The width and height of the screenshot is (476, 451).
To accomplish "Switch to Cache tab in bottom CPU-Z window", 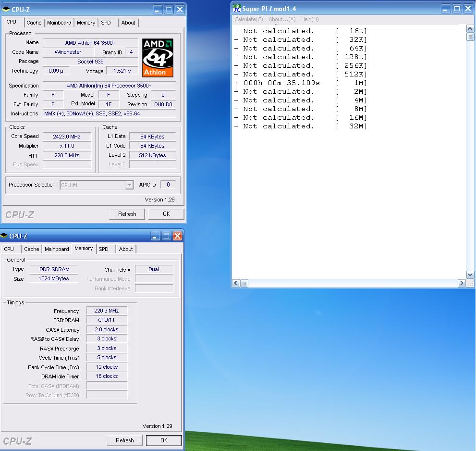I will point(32,249).
